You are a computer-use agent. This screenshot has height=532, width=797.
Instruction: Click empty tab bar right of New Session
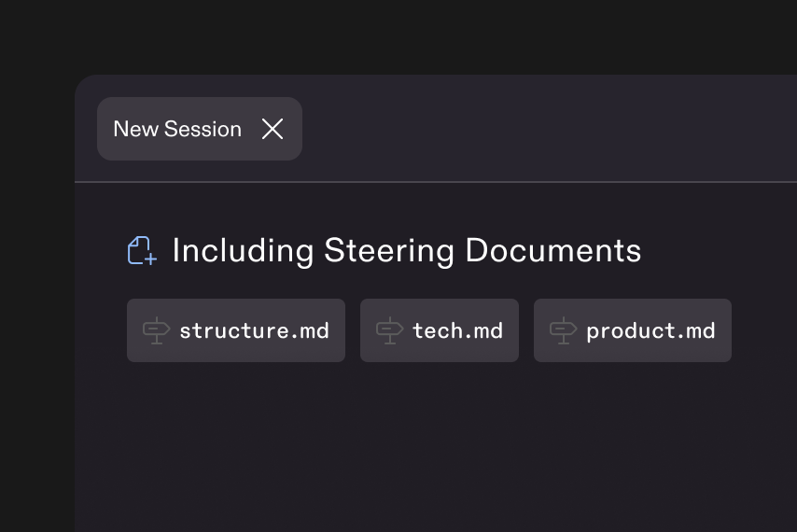click(x=541, y=129)
